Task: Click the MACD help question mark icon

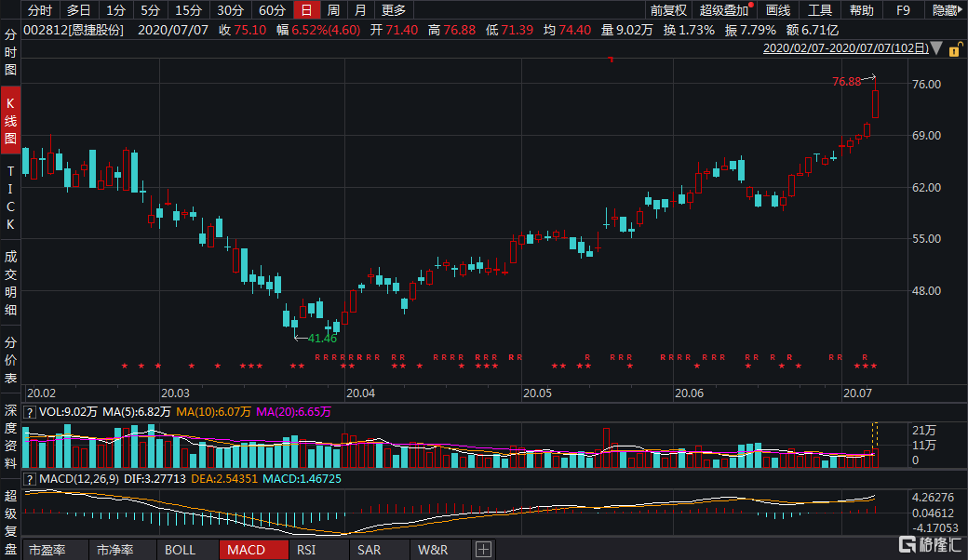Action: (32, 478)
